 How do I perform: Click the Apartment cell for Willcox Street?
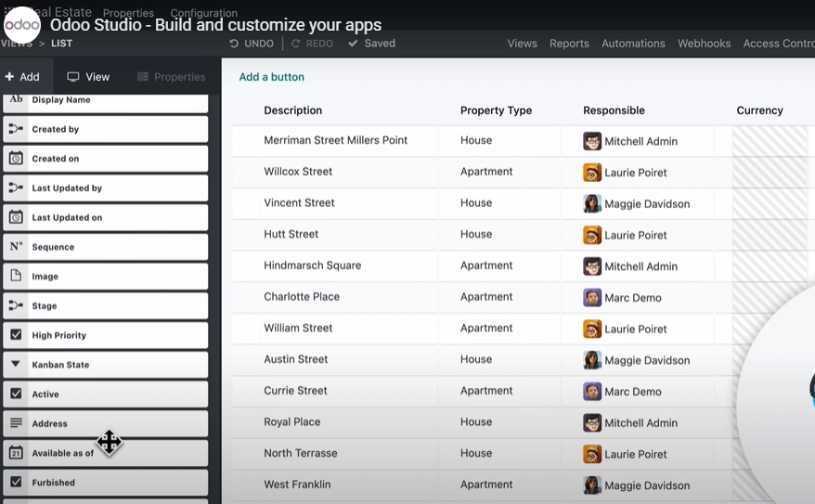[x=486, y=172]
